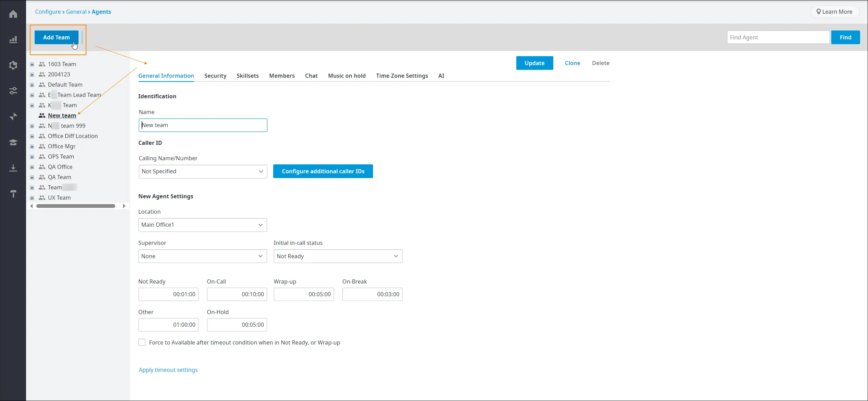The width and height of the screenshot is (868, 401).
Task: Click the paint roller icon in sidebar
Action: point(13,193)
